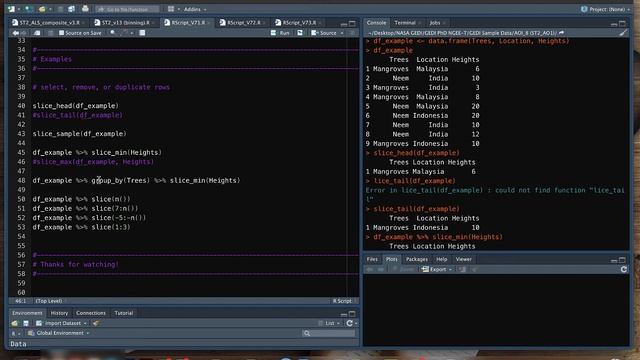Click the Find/Replace magnifier icon in editor
The width and height of the screenshot is (640, 360).
[x=113, y=33]
